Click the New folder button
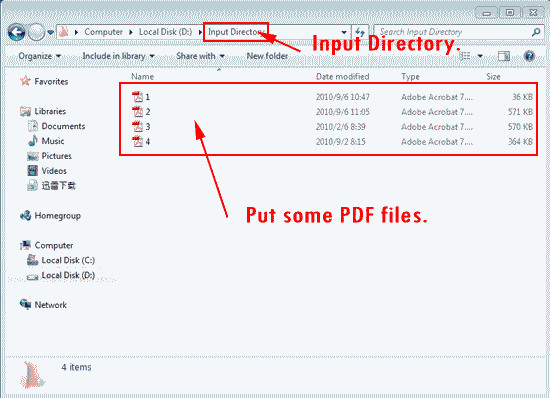 [x=267, y=56]
